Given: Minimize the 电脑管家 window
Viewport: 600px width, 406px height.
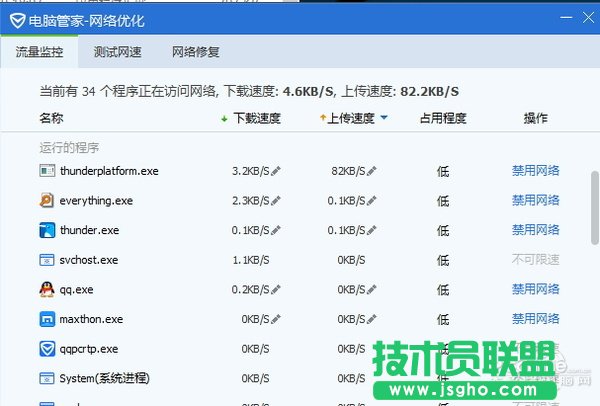Looking at the screenshot, I should (x=566, y=18).
